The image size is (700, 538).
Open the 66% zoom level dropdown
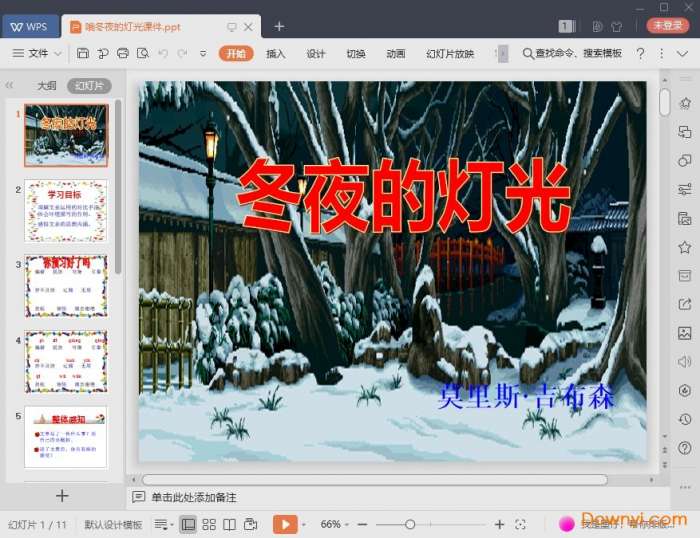334,525
